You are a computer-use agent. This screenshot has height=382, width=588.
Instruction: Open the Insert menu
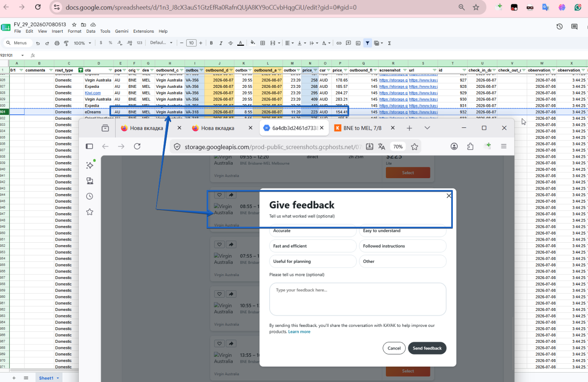[57, 31]
